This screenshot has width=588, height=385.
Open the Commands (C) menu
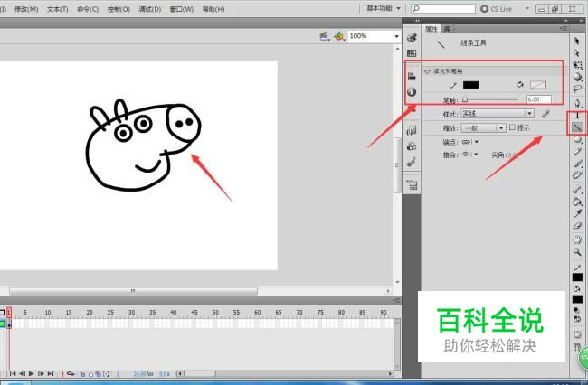click(x=88, y=9)
